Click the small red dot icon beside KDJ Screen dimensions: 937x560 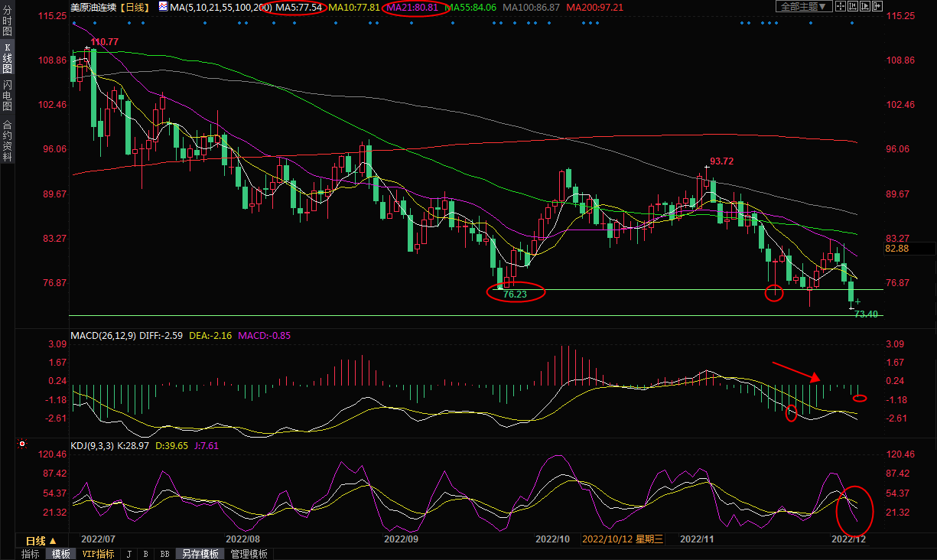click(x=22, y=444)
